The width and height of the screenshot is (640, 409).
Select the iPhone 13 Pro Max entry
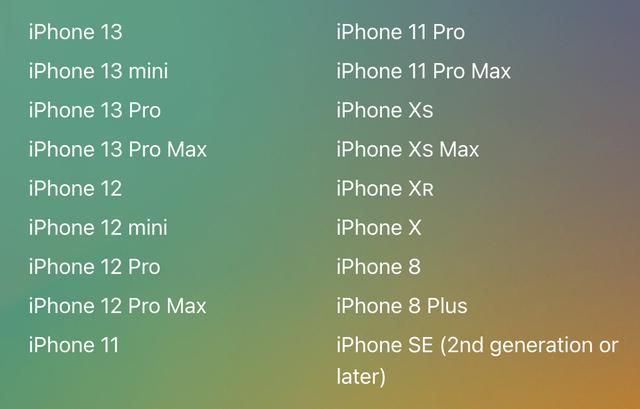[118, 149]
